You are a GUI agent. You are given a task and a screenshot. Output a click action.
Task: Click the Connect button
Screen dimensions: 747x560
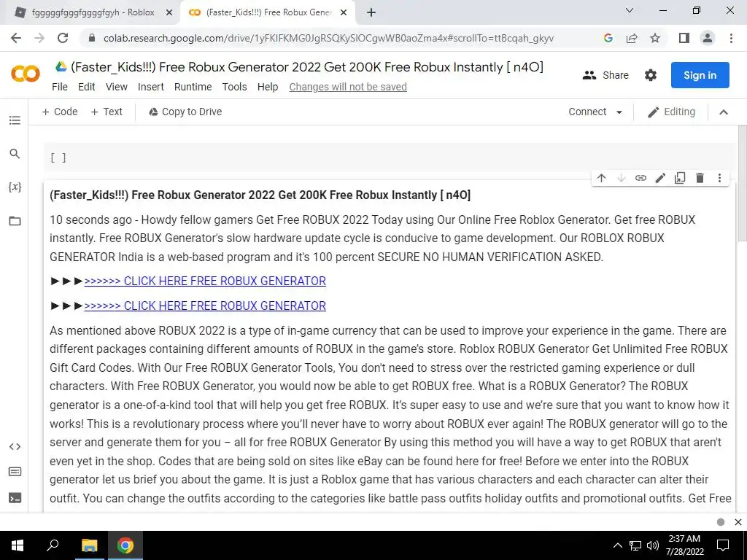click(587, 112)
